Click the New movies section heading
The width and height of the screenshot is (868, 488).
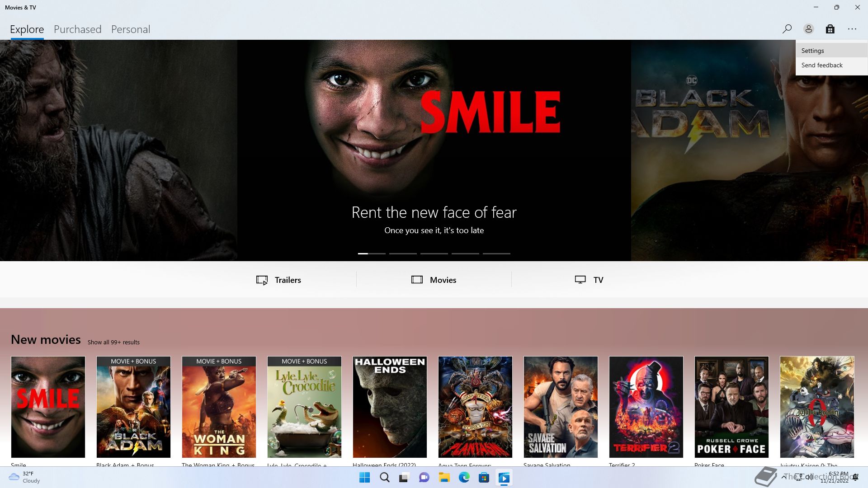point(46,339)
